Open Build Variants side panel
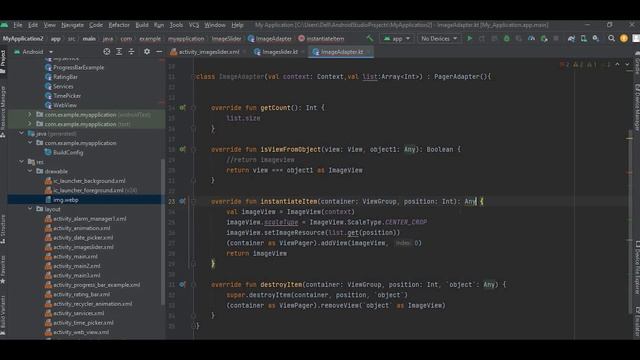Image resolution: width=640 pixels, height=360 pixels. click(x=3, y=315)
